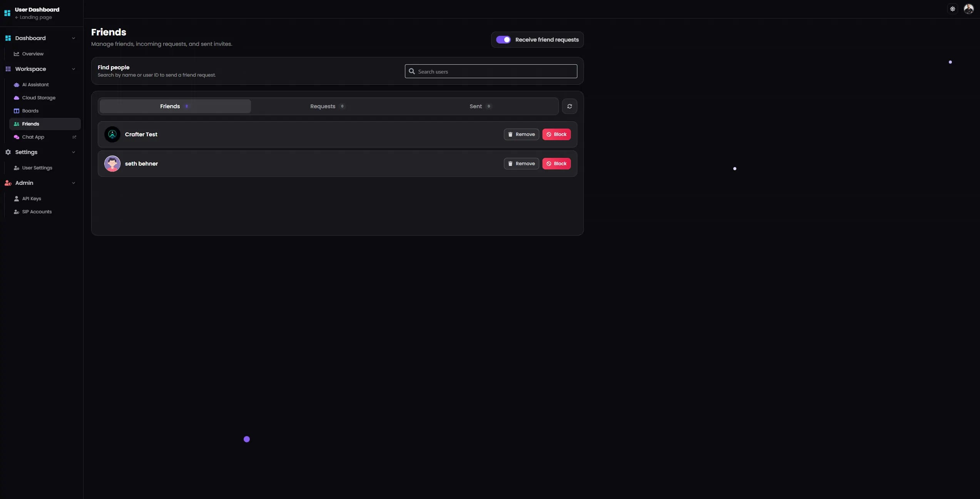The image size is (980, 499).
Task: Click the Settings gear icon in sidebar
Action: coord(8,152)
